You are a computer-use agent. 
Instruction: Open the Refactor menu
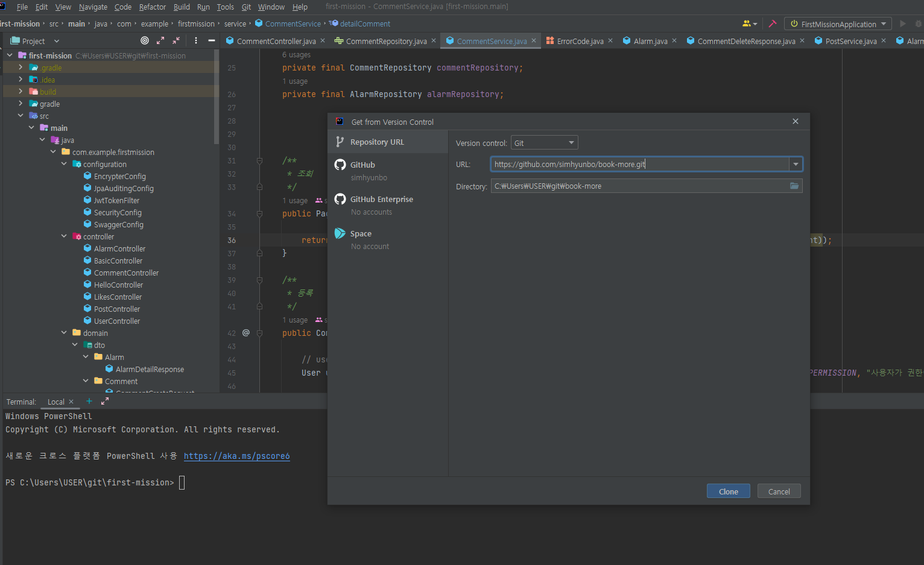point(152,7)
